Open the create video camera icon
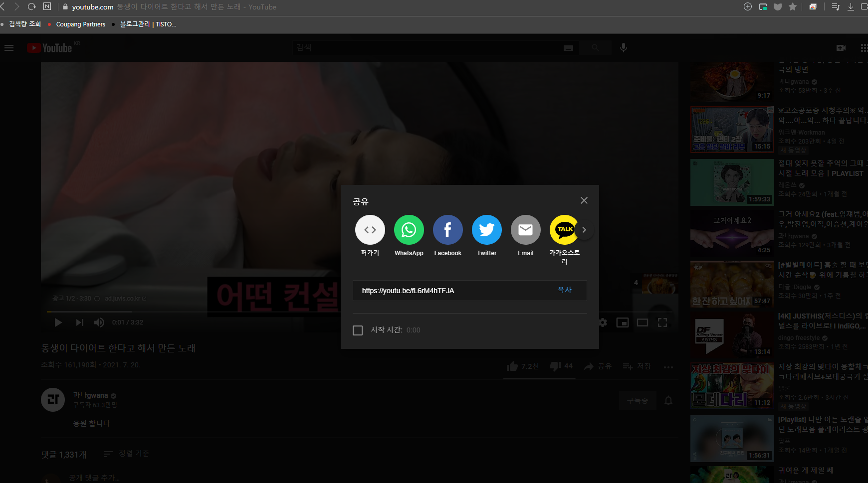The width and height of the screenshot is (868, 483). click(841, 48)
